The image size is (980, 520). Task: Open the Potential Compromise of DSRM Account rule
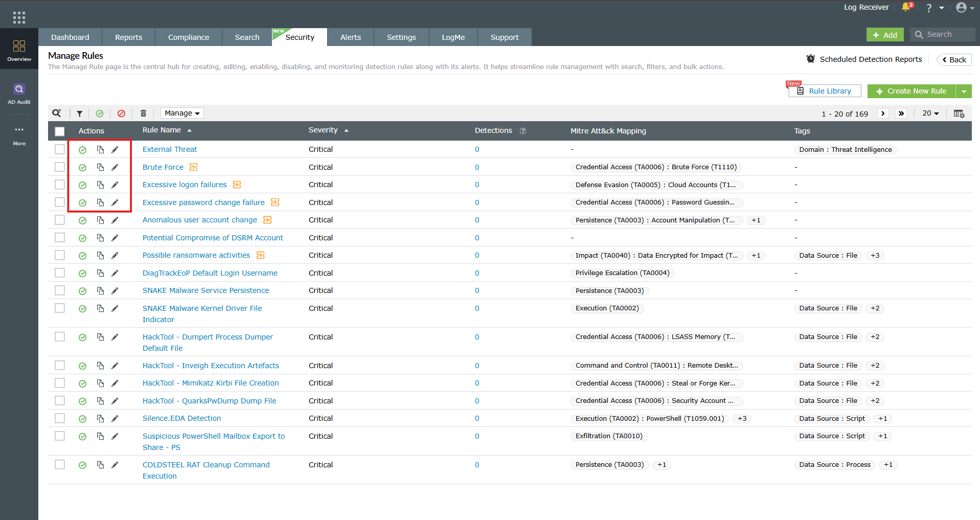(213, 238)
